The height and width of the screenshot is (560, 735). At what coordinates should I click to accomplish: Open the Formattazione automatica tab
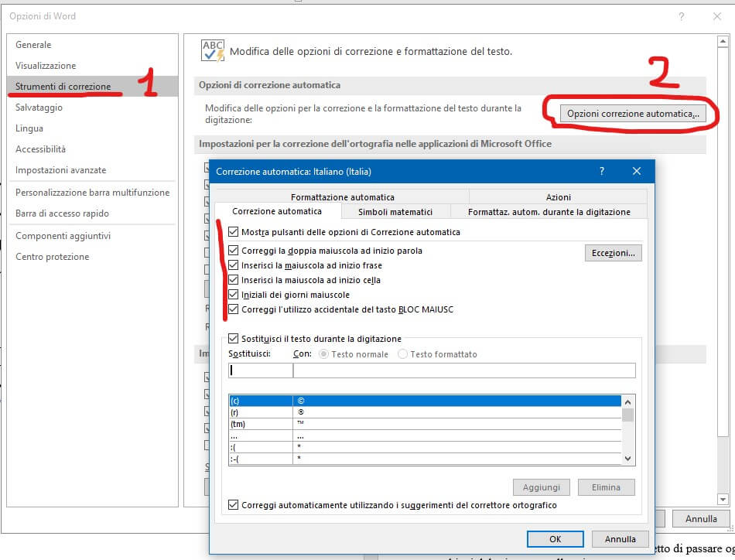tap(343, 197)
